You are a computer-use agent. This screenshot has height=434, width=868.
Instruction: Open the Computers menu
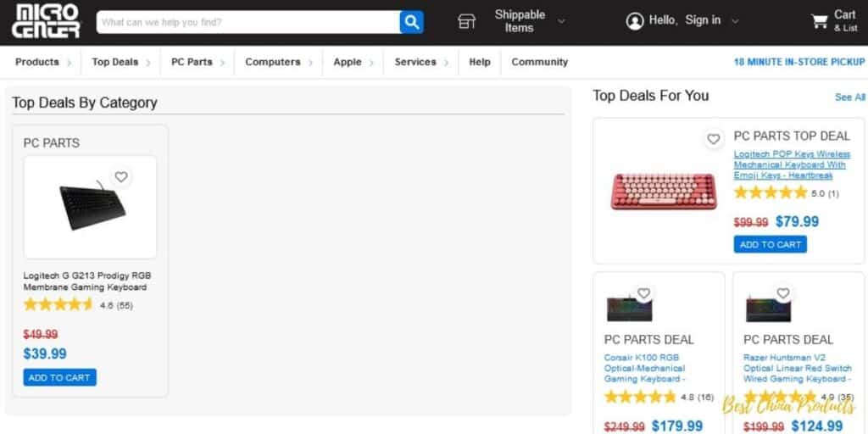[273, 62]
